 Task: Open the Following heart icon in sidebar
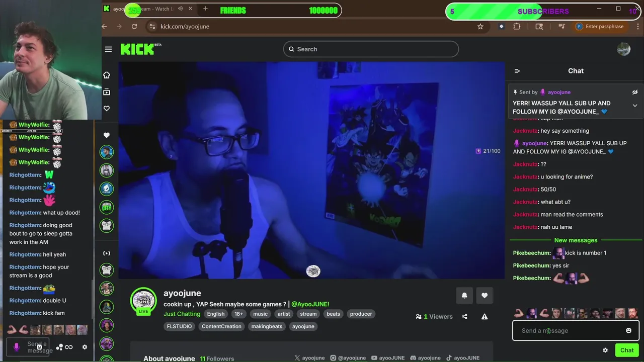click(x=107, y=109)
